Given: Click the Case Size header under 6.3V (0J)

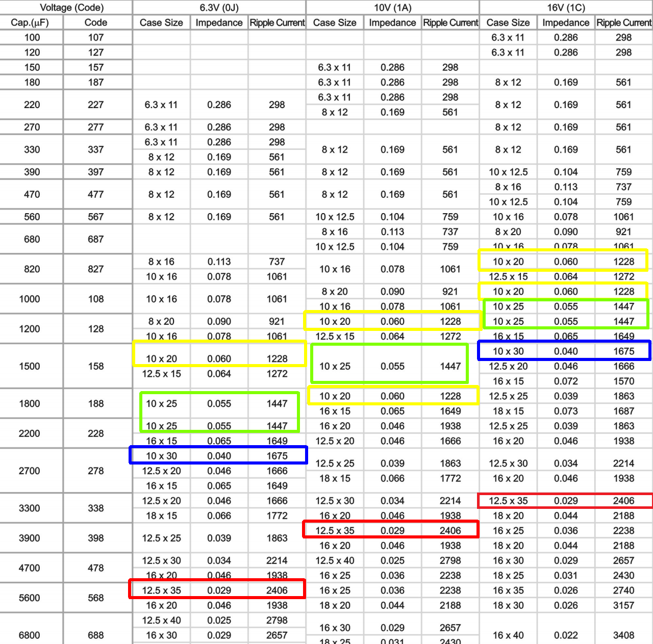Looking at the screenshot, I should [161, 22].
